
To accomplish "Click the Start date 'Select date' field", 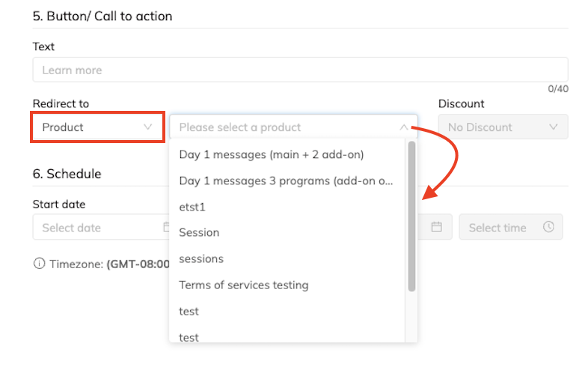I will [97, 227].
